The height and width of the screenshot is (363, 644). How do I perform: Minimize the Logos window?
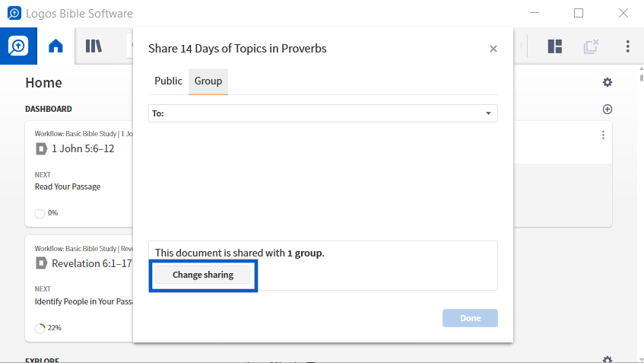[535, 13]
